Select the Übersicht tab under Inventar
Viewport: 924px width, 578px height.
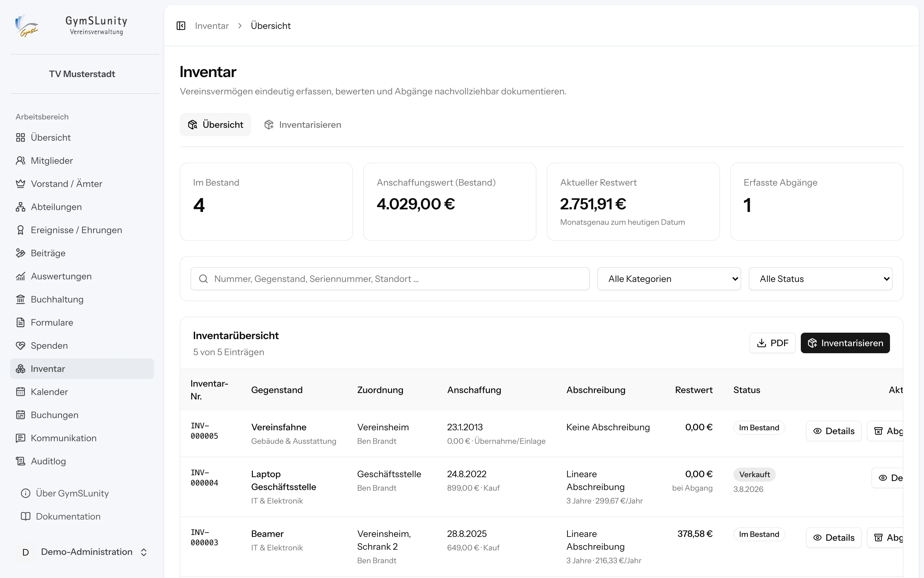pos(215,125)
